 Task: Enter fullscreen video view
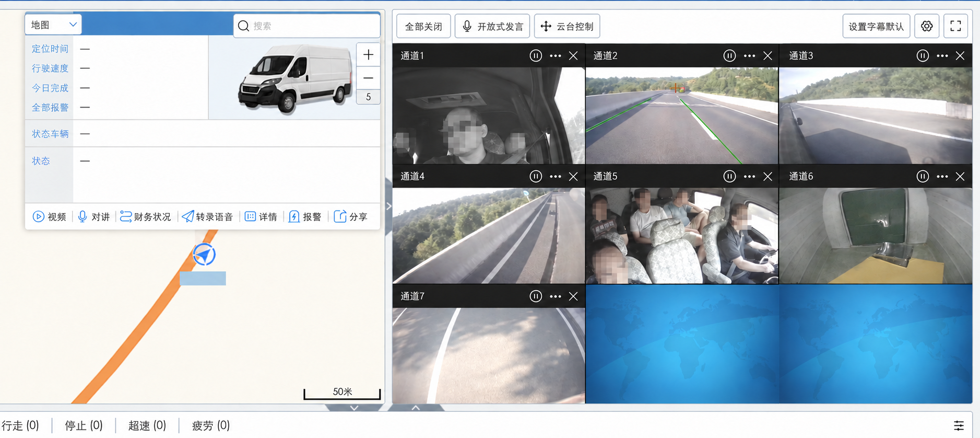955,26
